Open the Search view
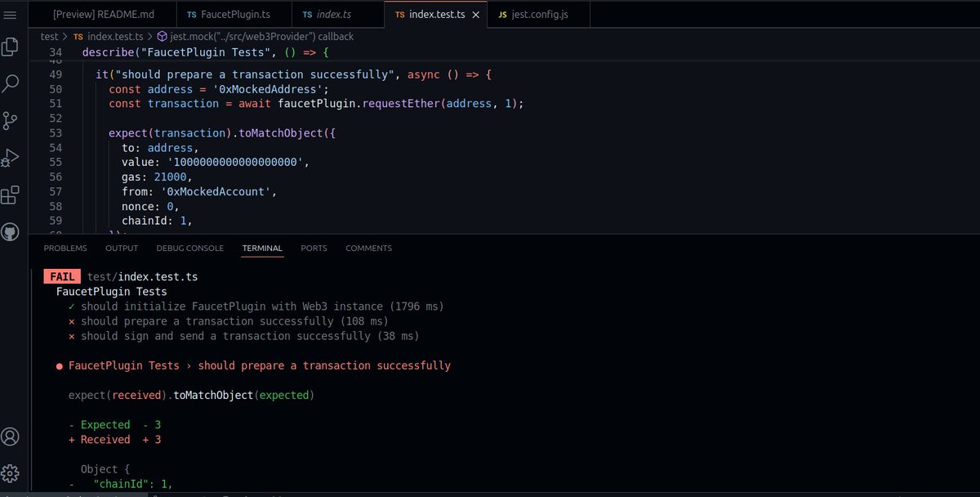980x497 pixels. pyautogui.click(x=11, y=83)
